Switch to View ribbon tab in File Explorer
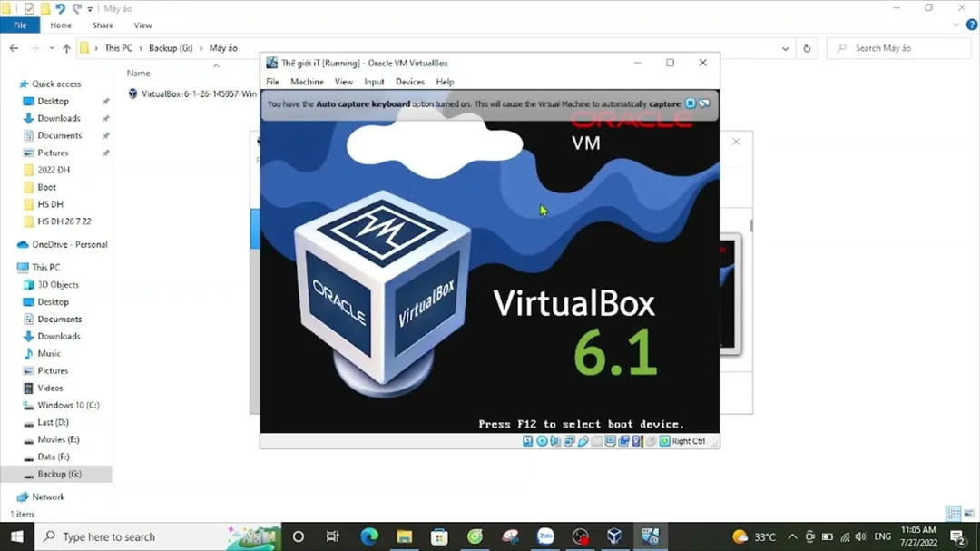This screenshot has height=551, width=980. click(142, 25)
